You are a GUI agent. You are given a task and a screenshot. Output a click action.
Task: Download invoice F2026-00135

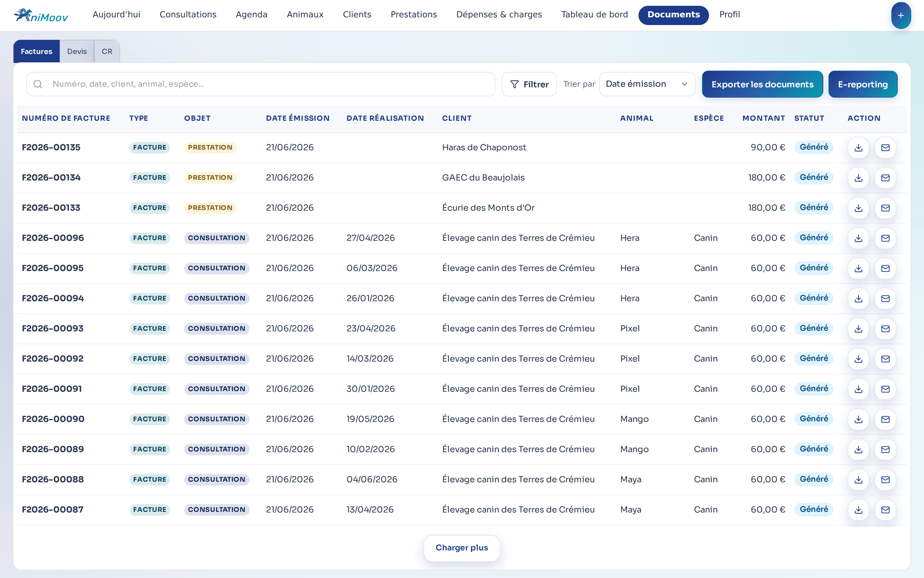pos(858,148)
